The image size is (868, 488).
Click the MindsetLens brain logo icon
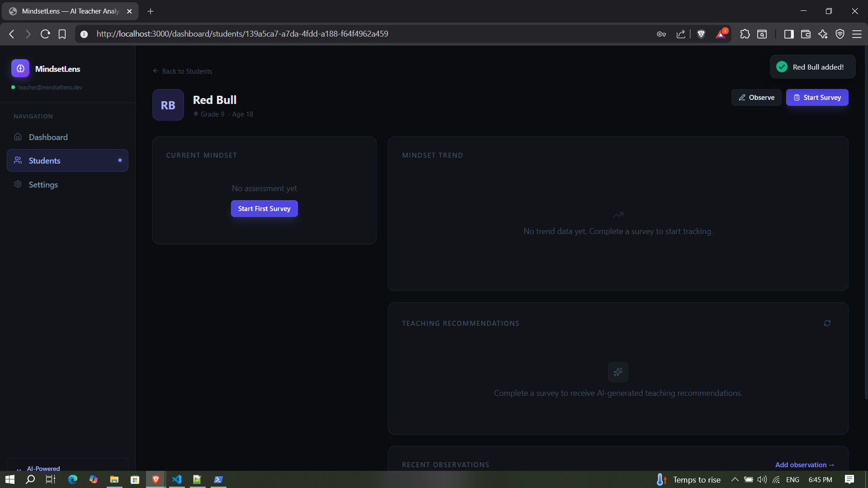click(20, 69)
